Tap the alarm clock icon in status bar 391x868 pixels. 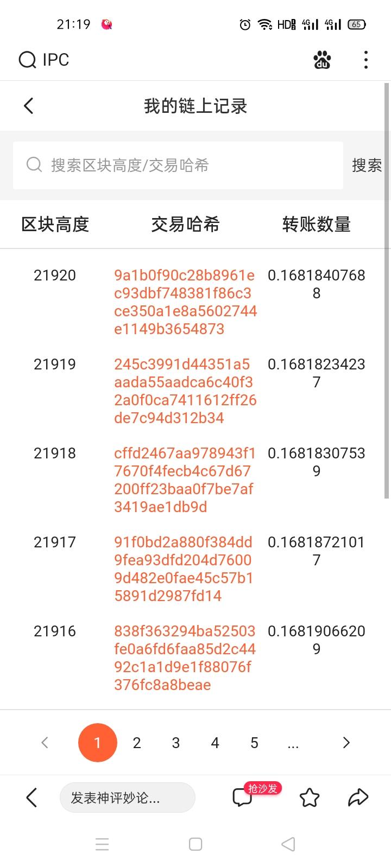[x=244, y=24]
